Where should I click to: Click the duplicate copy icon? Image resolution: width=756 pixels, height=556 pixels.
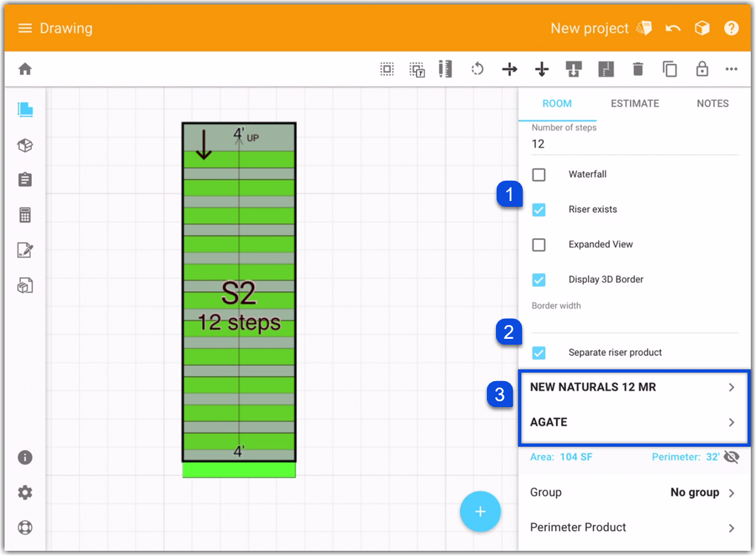click(x=670, y=70)
